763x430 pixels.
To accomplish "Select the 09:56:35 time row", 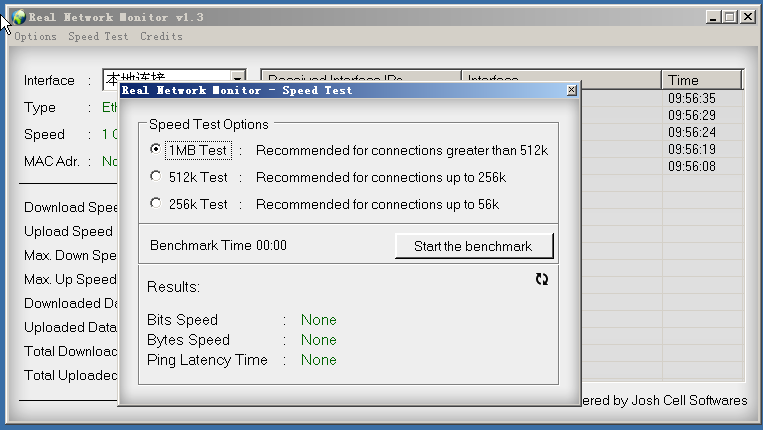I will [x=691, y=99].
